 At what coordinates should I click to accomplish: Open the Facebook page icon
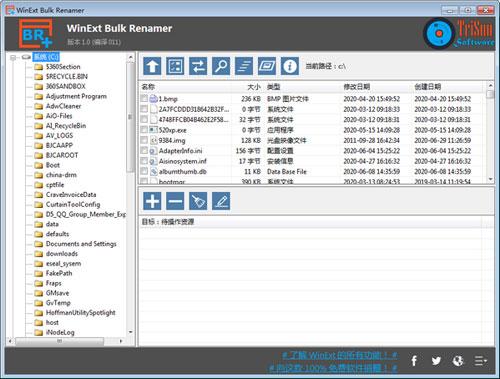pos(414,361)
